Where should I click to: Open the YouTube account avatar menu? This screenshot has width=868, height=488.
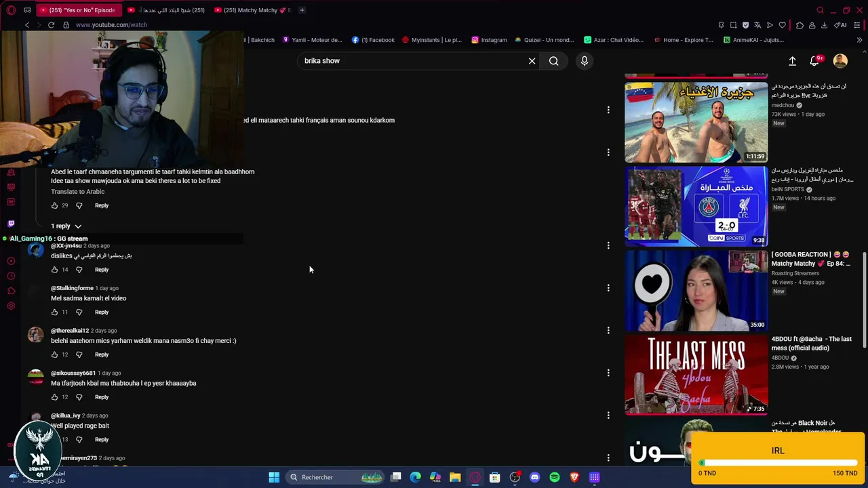(840, 61)
